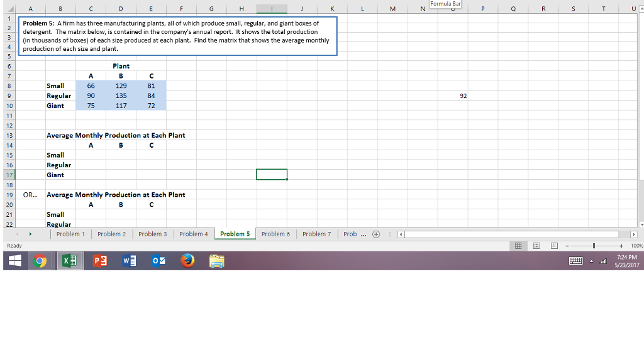Click the right sheet navigation arrow
The height and width of the screenshot is (362, 644).
31,234
